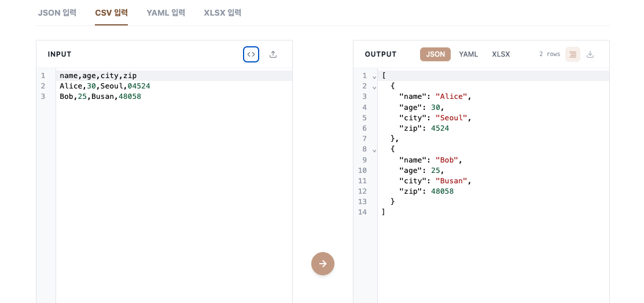Click the download icon in OUTPUT header
This screenshot has width=644, height=303.
pyautogui.click(x=590, y=54)
